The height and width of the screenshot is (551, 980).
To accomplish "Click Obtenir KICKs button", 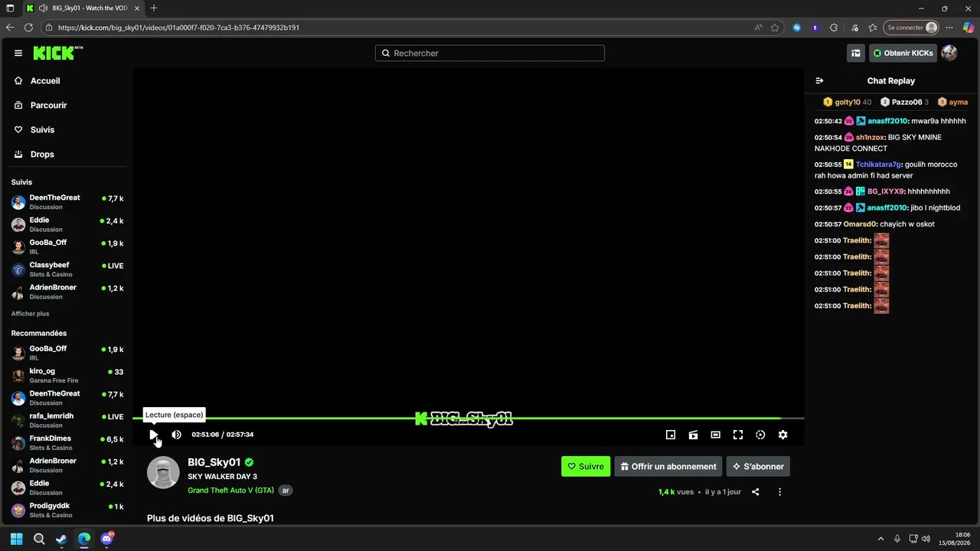I will 903,53.
